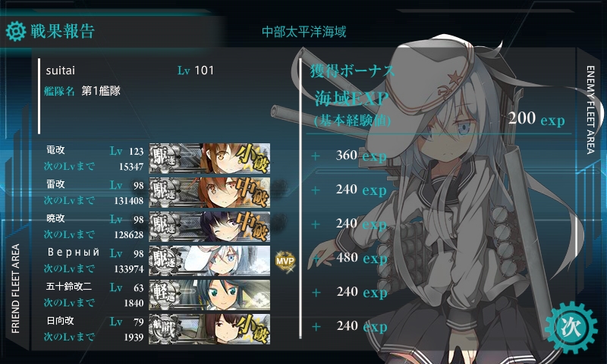The height and width of the screenshot is (364, 607).
Task: Click the MVP badge next to Верный
Action: (285, 261)
